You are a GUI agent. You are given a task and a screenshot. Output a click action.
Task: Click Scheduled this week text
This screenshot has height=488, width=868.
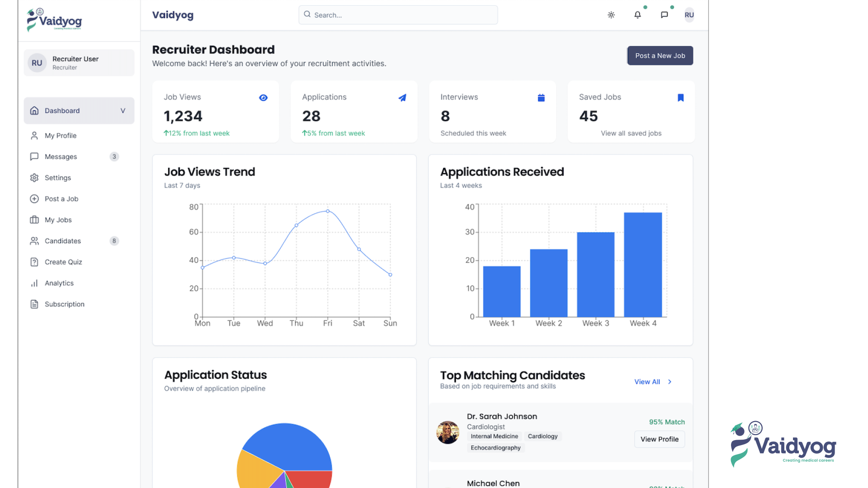pyautogui.click(x=473, y=133)
